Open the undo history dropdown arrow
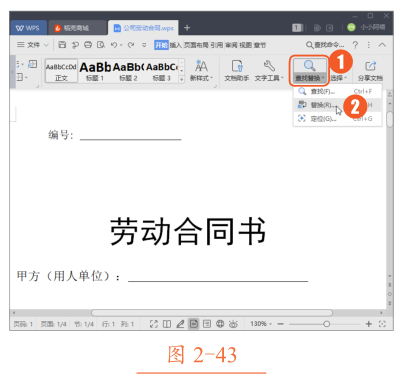The width and height of the screenshot is (401, 382). click(x=121, y=45)
